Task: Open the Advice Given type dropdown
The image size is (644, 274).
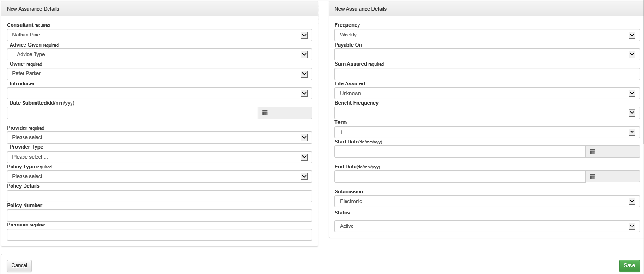Action: click(159, 55)
